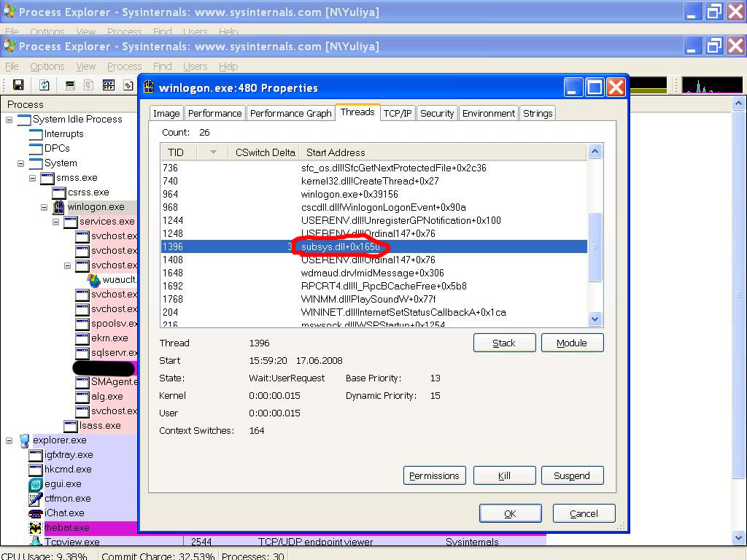Click the alg.exe icon

pyautogui.click(x=82, y=397)
